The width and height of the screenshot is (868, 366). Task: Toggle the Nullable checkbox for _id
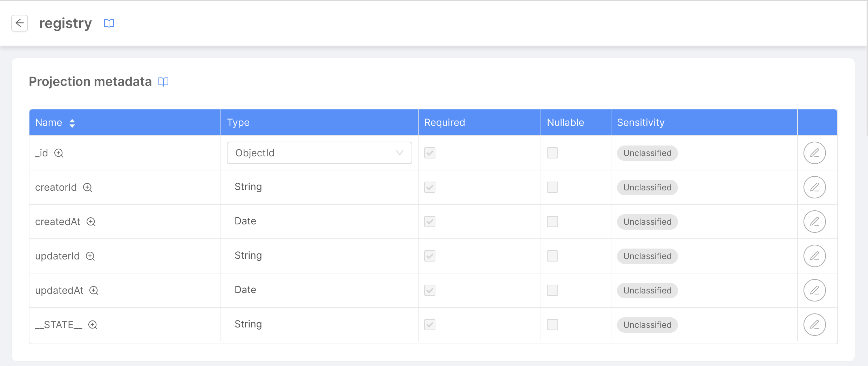click(552, 153)
